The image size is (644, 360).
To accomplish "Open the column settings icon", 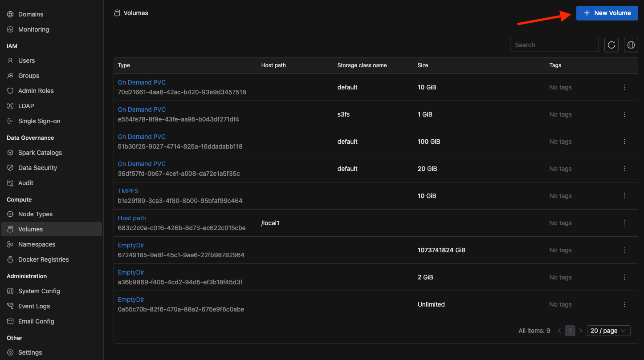I will point(631,45).
